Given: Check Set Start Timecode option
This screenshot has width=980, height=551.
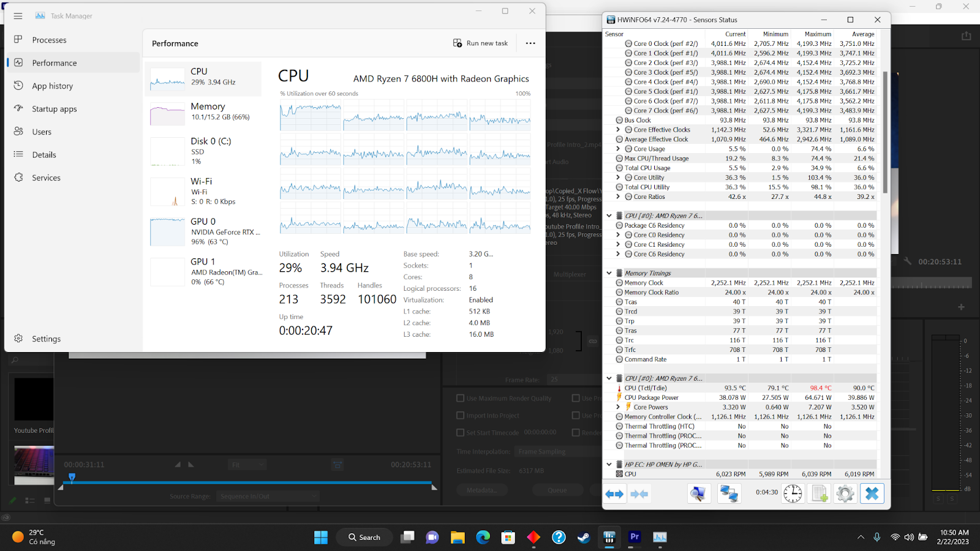Looking at the screenshot, I should coord(461,432).
